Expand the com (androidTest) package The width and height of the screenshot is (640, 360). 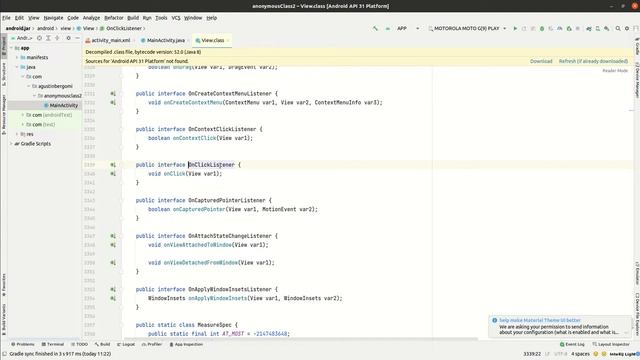tap(23, 115)
